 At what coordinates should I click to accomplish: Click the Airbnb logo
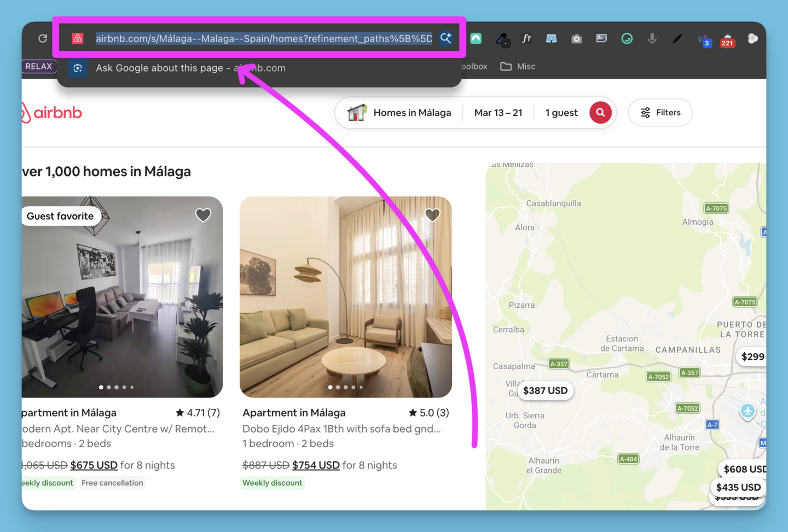coord(51,112)
